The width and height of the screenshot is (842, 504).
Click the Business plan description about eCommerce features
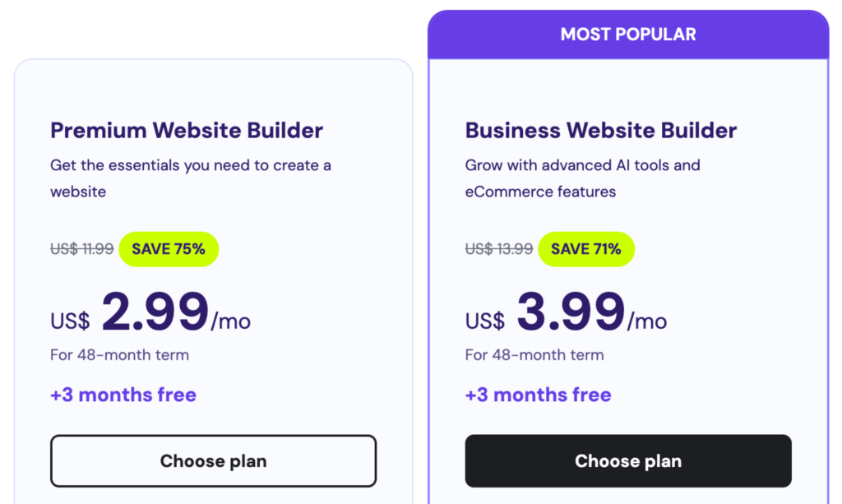tap(582, 178)
